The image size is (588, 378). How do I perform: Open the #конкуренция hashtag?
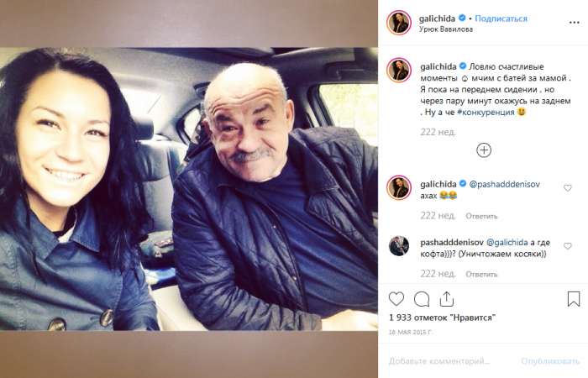(486, 112)
